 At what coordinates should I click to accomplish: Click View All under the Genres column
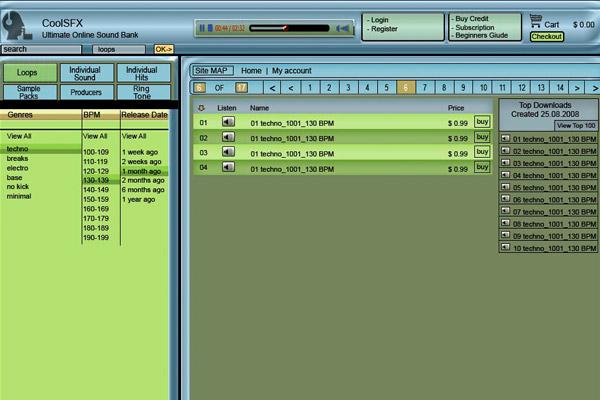click(19, 136)
